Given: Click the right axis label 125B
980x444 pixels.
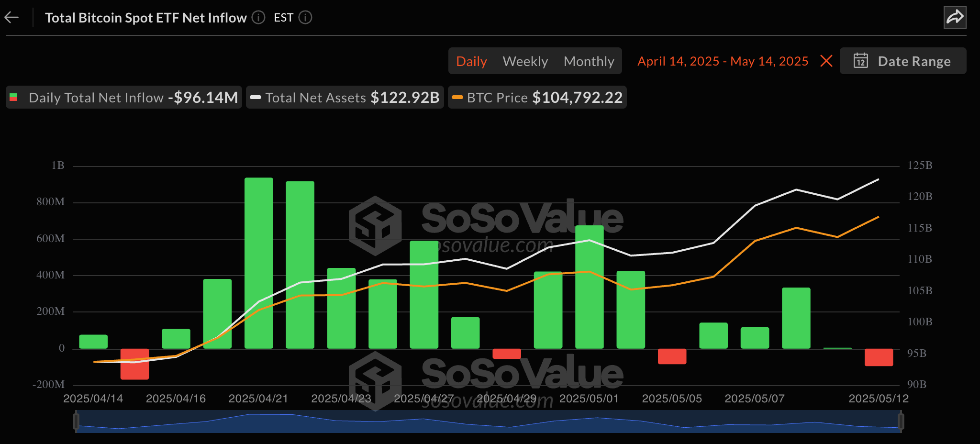Looking at the screenshot, I should pyautogui.click(x=920, y=166).
